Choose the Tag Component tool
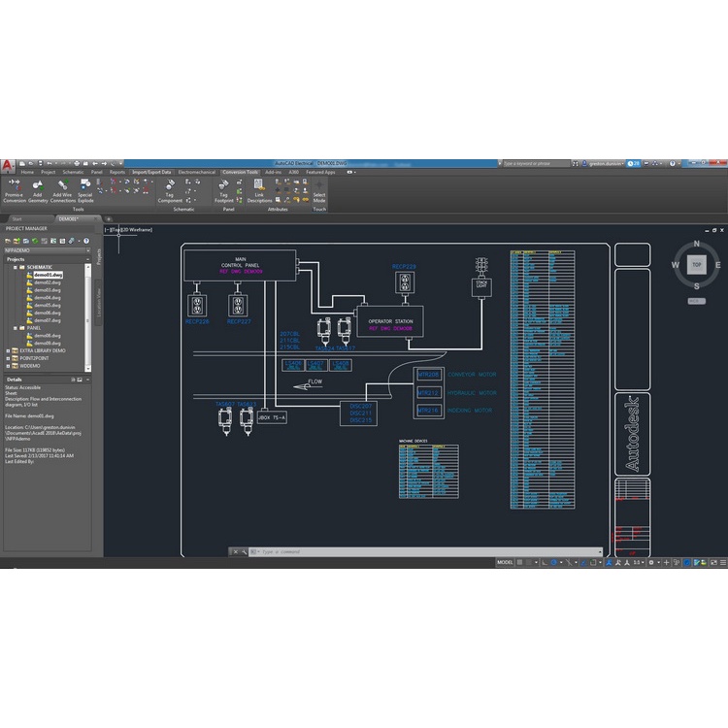Image resolution: width=728 pixels, height=728 pixels. pos(170,184)
